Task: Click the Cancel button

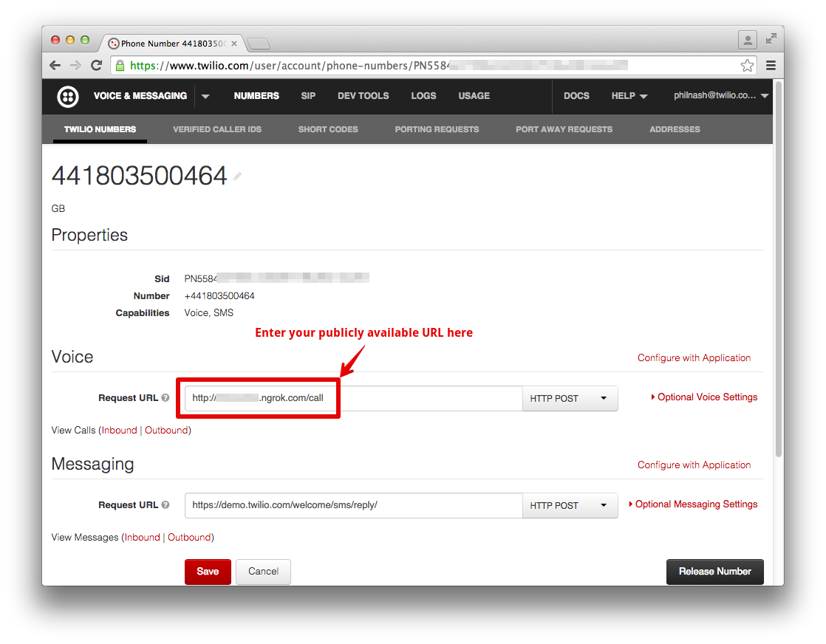Action: [x=264, y=572]
